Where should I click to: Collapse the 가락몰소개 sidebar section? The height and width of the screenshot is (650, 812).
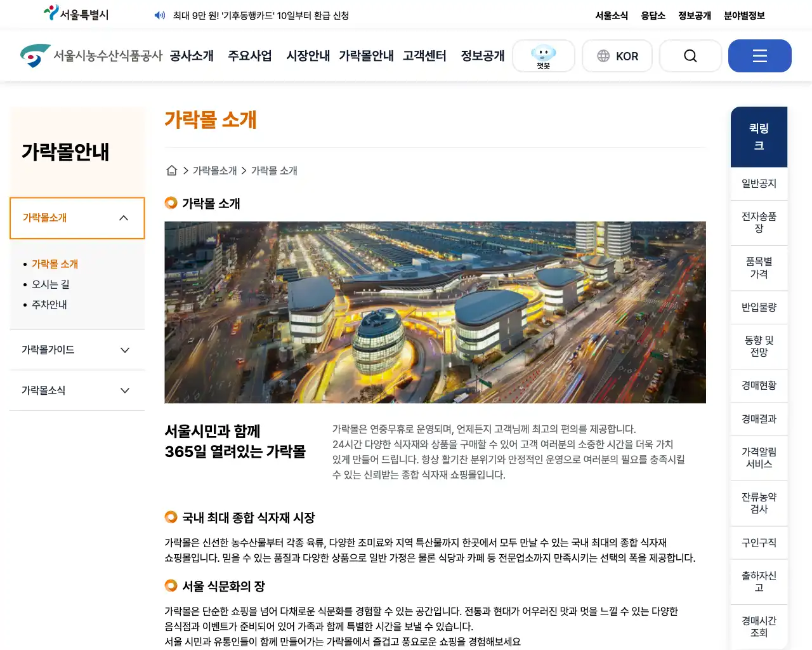77,218
